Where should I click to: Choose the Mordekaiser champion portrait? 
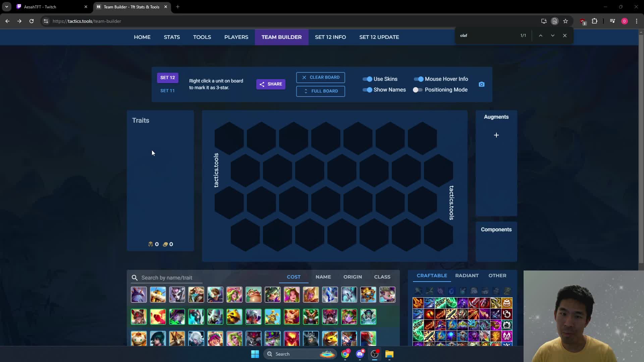[254, 338]
